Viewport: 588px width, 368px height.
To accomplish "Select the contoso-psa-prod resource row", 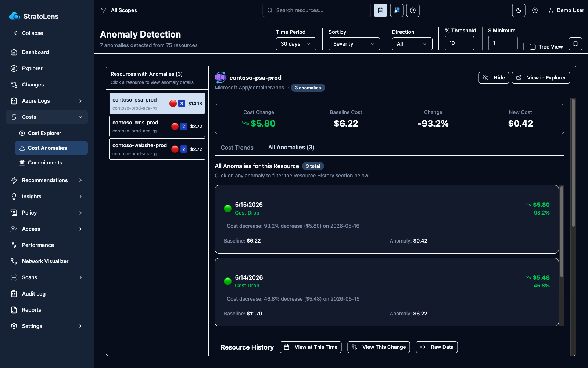I will (157, 103).
